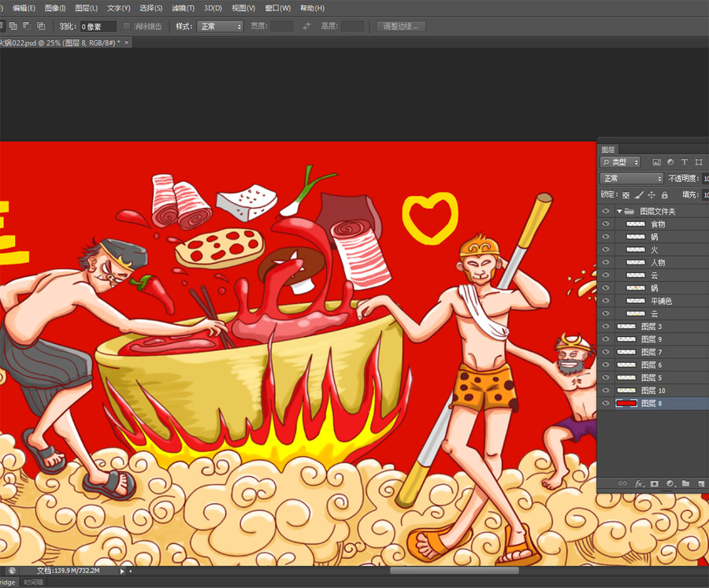Click the 文档:139.9M/732.2M status text

pyautogui.click(x=68, y=571)
